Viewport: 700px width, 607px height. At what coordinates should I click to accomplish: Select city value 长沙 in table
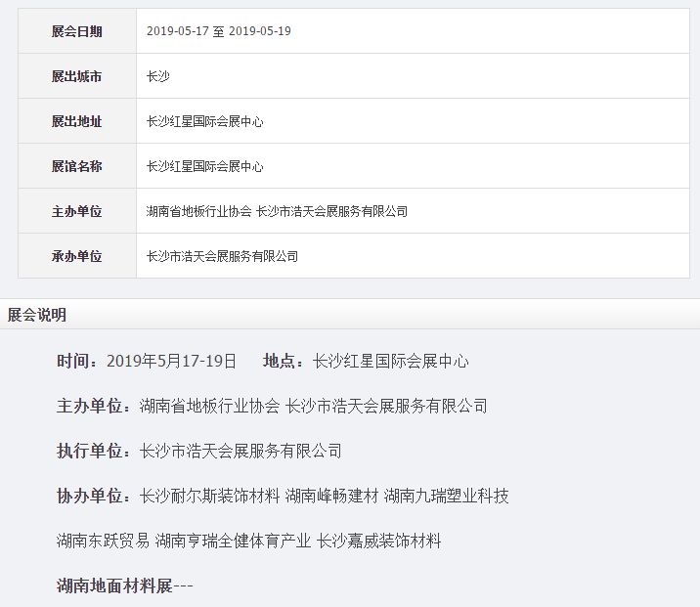click(x=158, y=76)
